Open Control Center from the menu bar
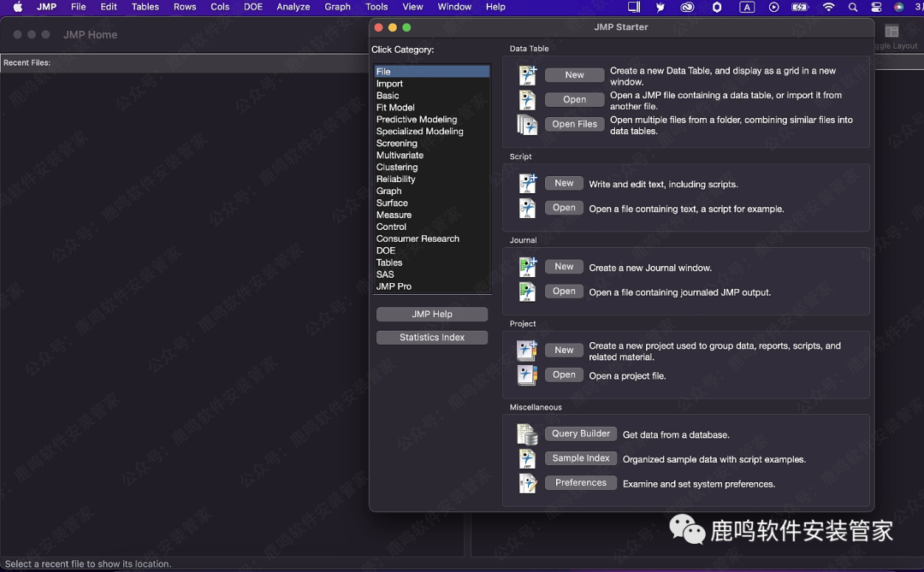924x572 pixels. 876,7
